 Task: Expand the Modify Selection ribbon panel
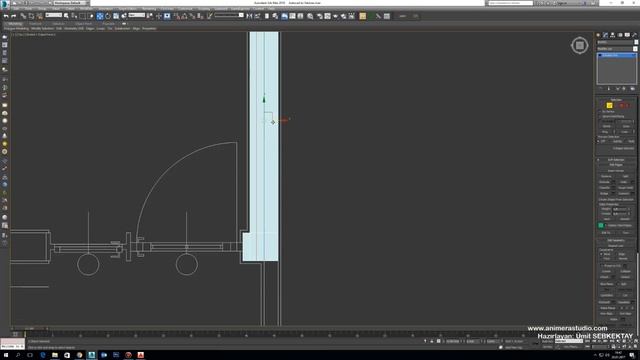pos(42,29)
